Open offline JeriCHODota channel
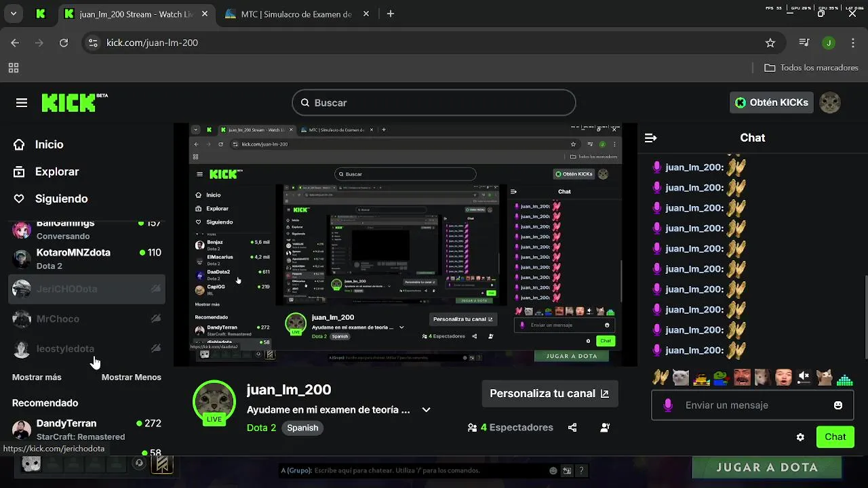The image size is (868, 488). [x=87, y=289]
